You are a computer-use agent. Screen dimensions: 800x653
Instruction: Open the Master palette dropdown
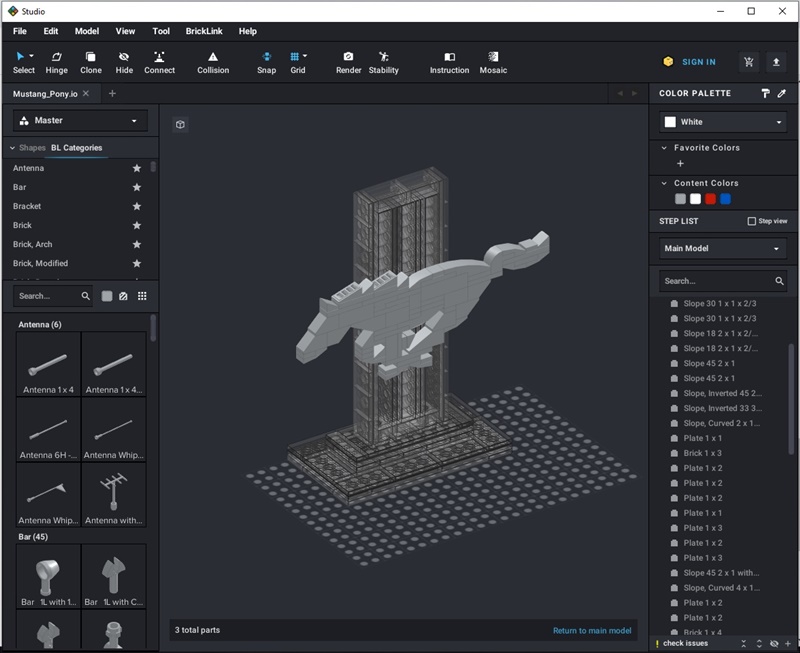tap(80, 121)
